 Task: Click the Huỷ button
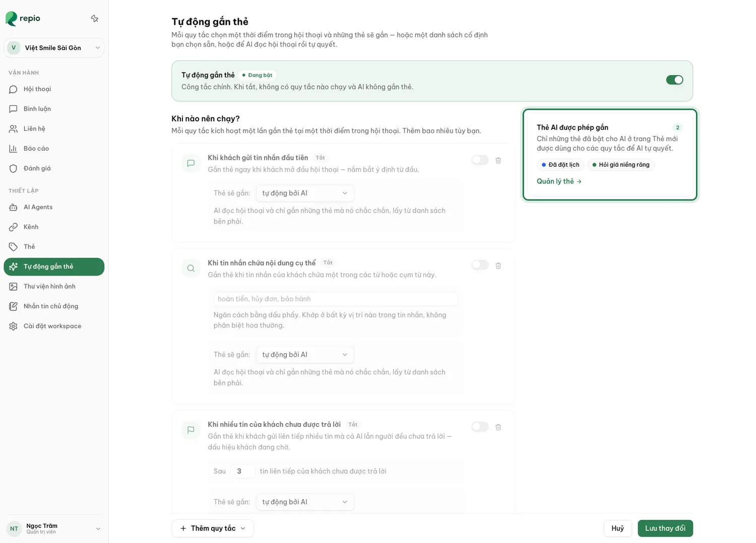(617, 528)
